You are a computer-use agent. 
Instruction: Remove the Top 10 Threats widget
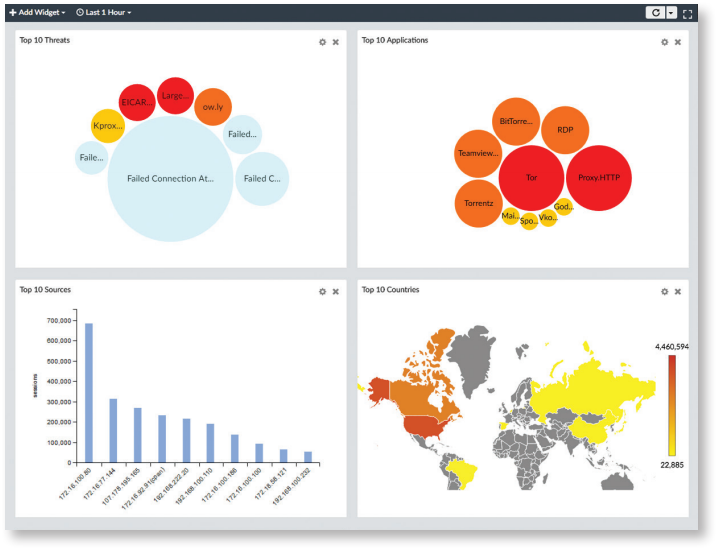pyautogui.click(x=336, y=42)
